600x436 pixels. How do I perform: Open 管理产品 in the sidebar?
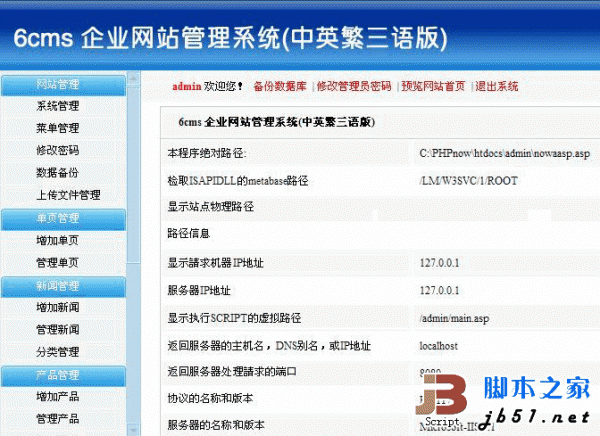(58, 418)
